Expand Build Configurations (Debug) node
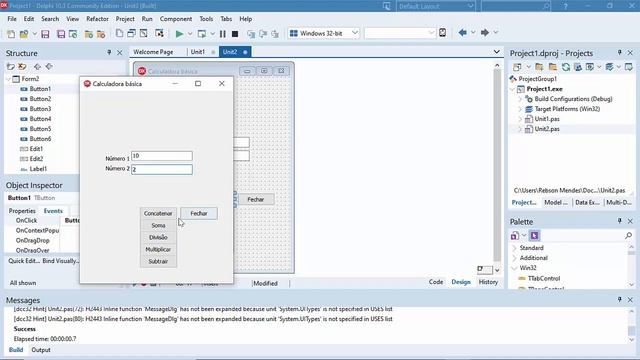This screenshot has width=640, height=360. [520, 99]
